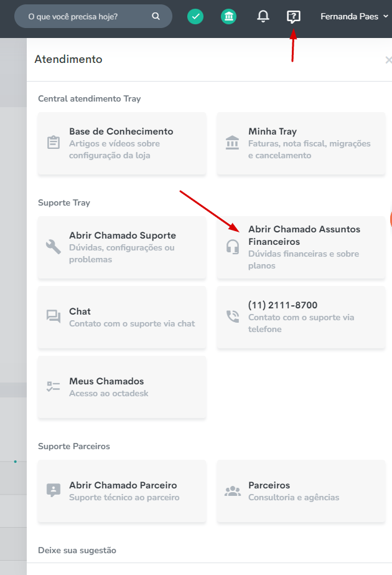This screenshot has height=575, width=392.
Task: Select Abrir Chamado Assuntos Financeiros title
Action: pyautogui.click(x=304, y=235)
